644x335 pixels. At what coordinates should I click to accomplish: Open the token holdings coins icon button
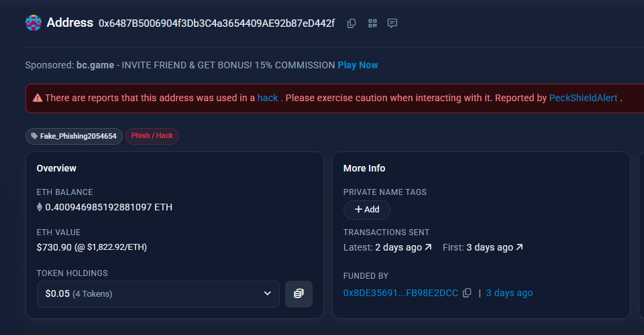point(299,293)
